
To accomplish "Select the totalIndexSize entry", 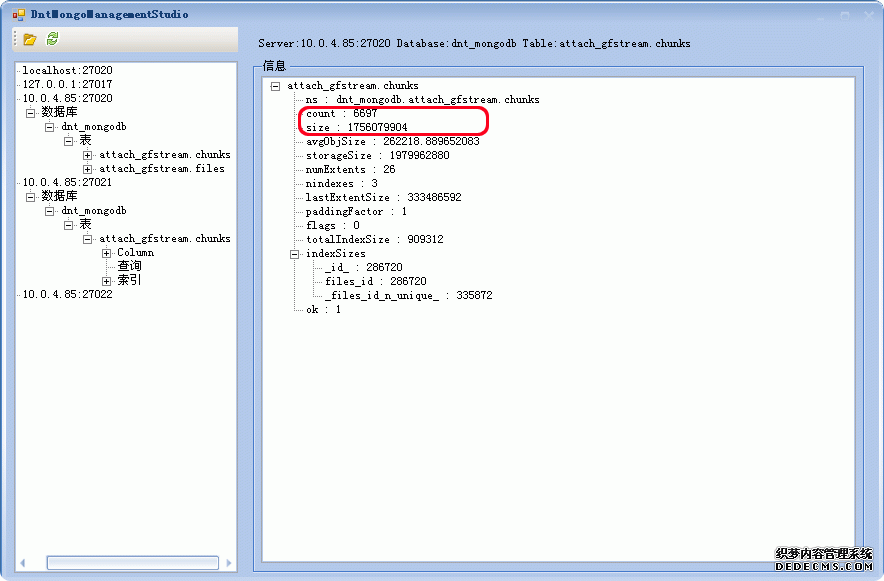I will pyautogui.click(x=374, y=240).
